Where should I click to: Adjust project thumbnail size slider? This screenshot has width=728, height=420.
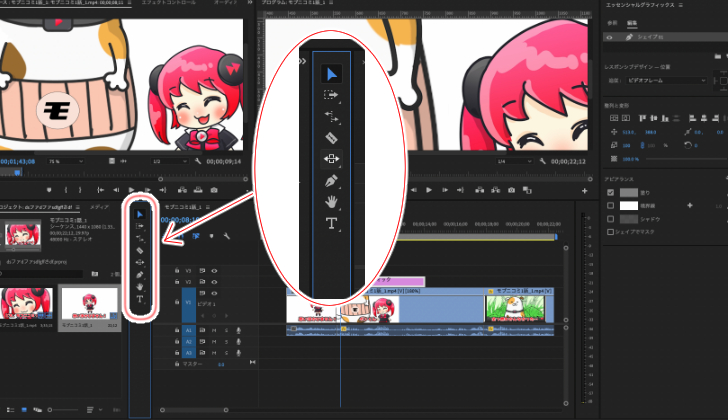click(63, 410)
